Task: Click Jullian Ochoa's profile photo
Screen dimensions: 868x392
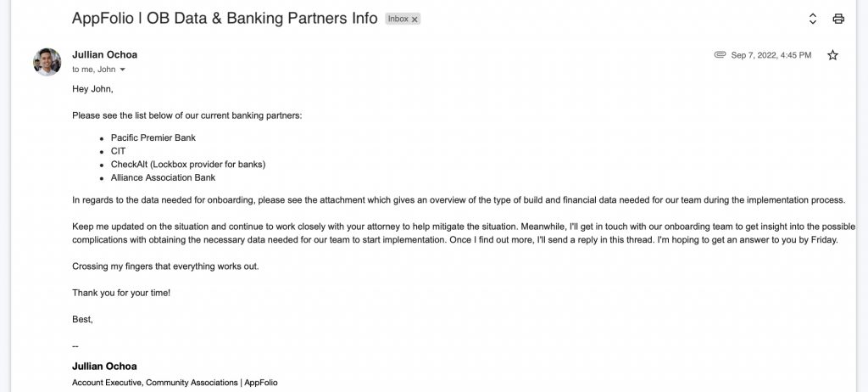Action: point(47,61)
